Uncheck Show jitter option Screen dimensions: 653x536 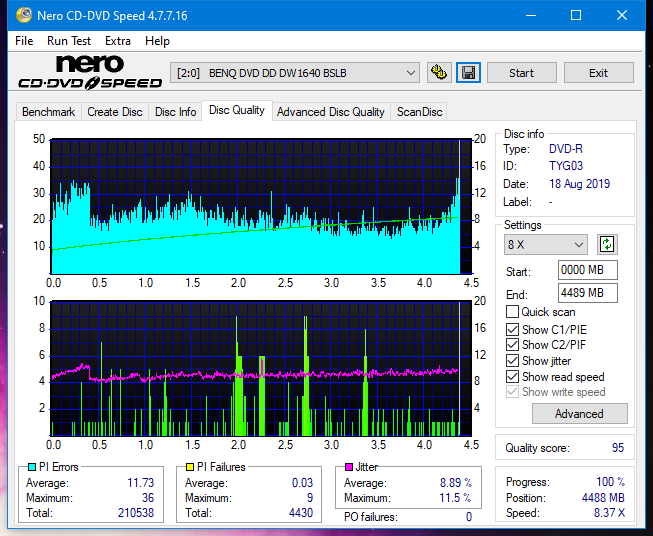pos(512,361)
